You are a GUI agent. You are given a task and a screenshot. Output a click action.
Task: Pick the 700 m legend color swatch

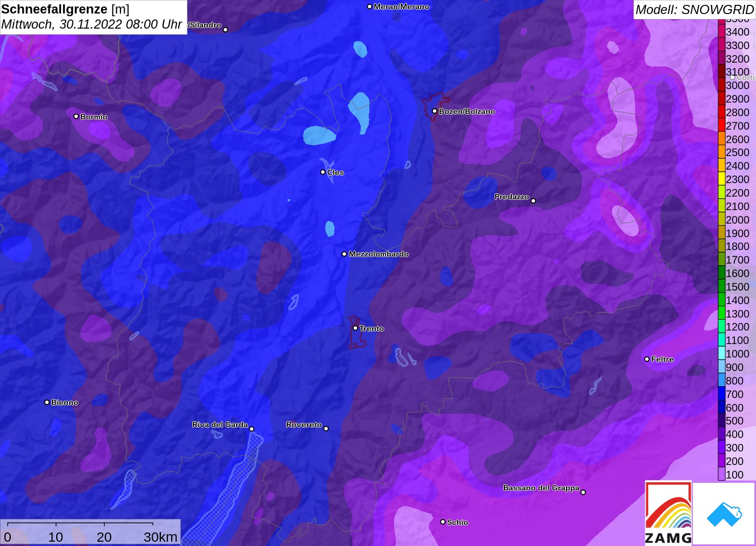pos(721,394)
